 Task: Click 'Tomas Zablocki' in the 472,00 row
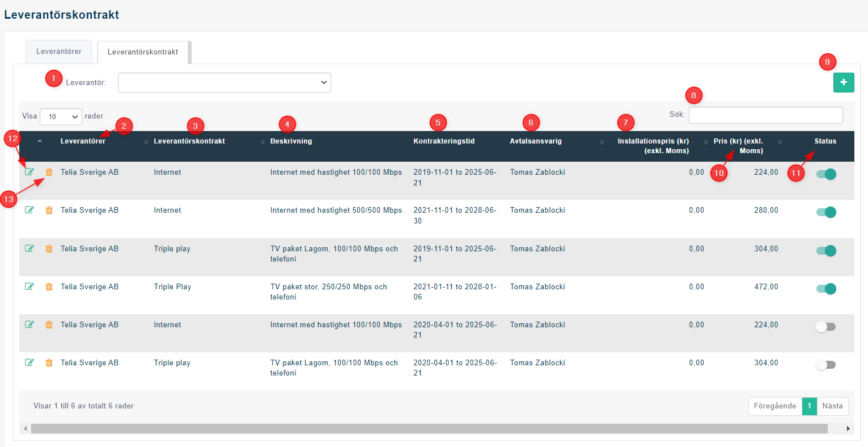pos(537,286)
